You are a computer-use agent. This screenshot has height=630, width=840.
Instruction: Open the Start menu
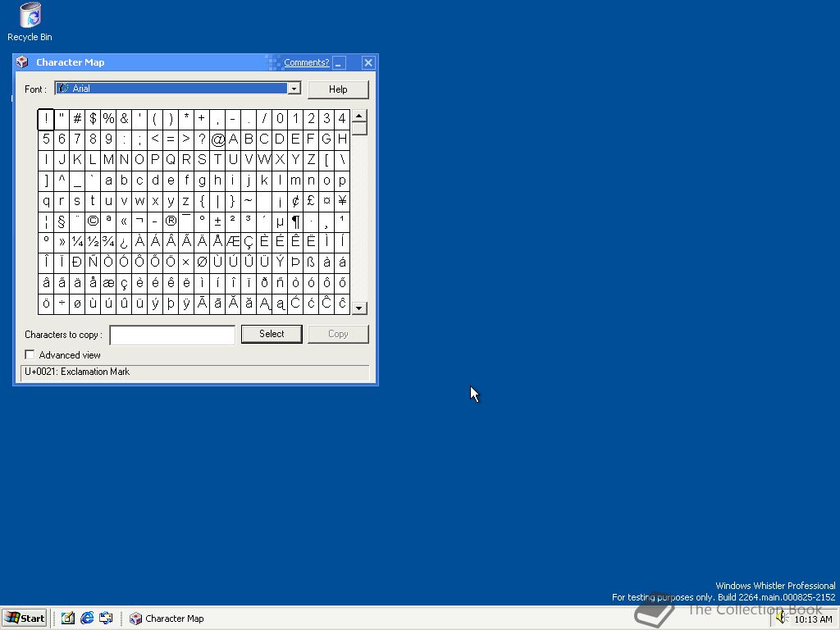pos(25,619)
